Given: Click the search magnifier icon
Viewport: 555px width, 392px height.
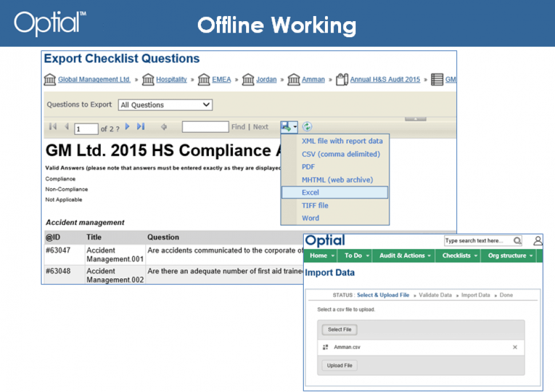Looking at the screenshot, I should click(517, 241).
